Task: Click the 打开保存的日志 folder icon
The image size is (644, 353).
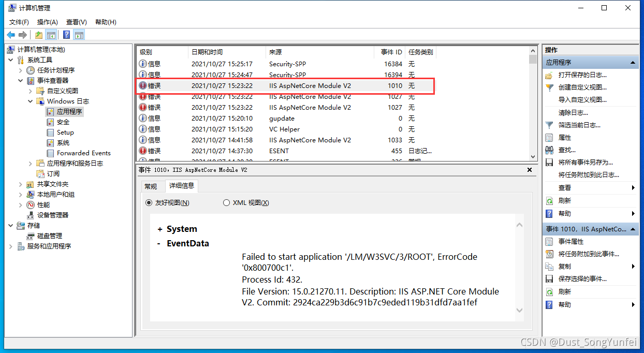Action: (x=549, y=76)
